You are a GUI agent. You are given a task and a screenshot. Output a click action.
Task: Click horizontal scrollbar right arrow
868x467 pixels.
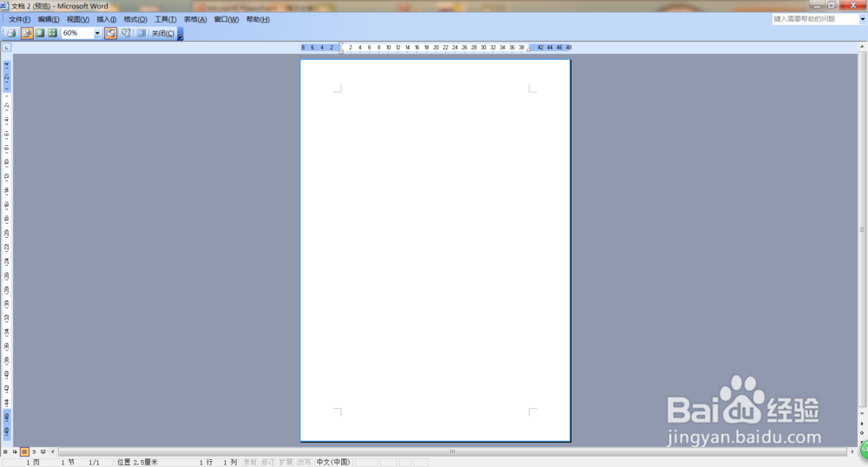[852, 452]
